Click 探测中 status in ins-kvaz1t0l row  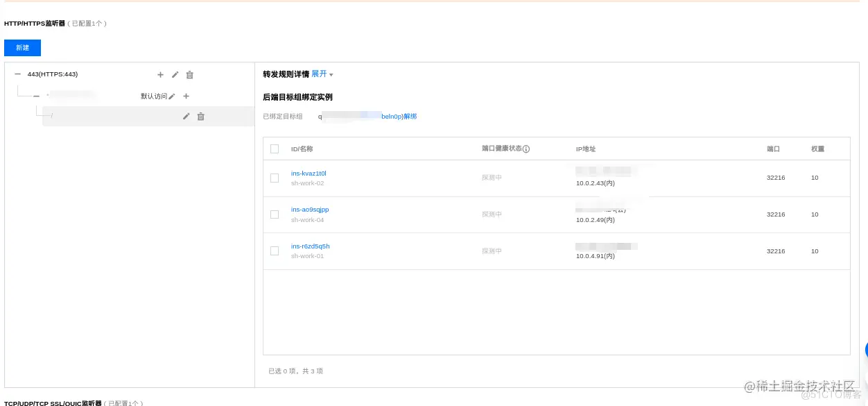(492, 178)
